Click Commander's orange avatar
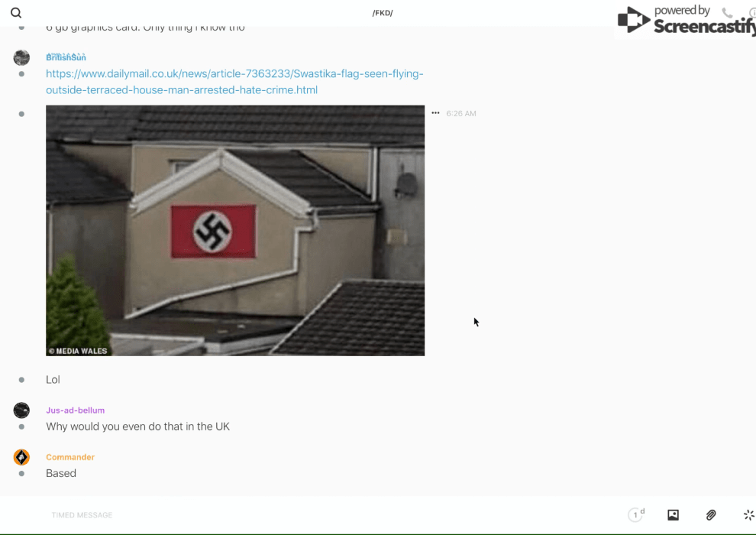 [x=21, y=457]
